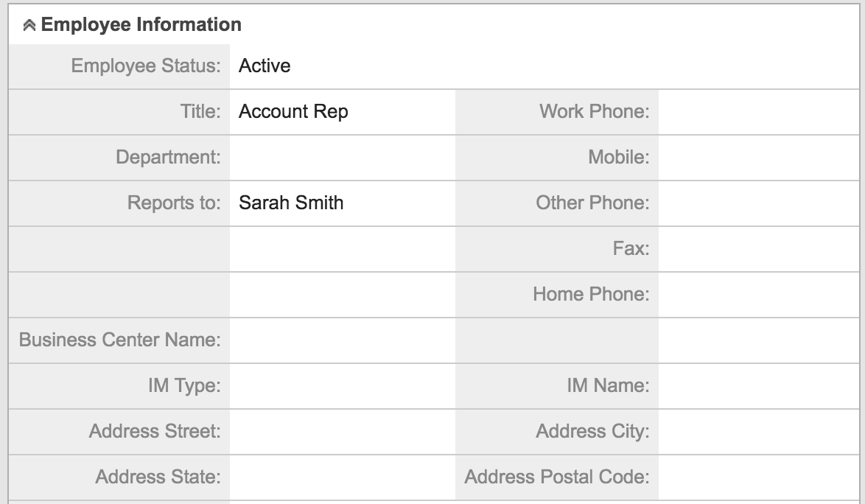The width and height of the screenshot is (865, 504).
Task: Click the Address Street value field
Action: click(x=342, y=432)
